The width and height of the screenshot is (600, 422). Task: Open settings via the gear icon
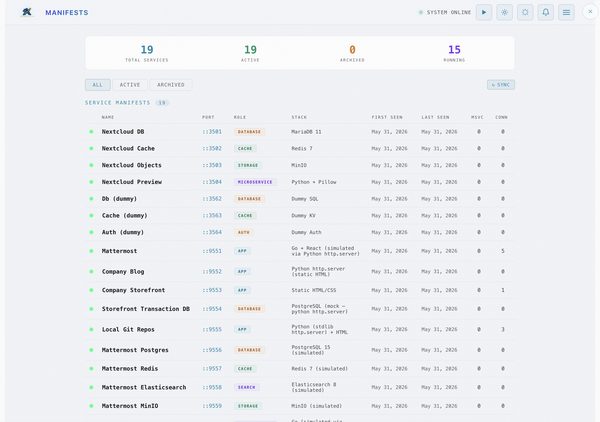point(504,12)
